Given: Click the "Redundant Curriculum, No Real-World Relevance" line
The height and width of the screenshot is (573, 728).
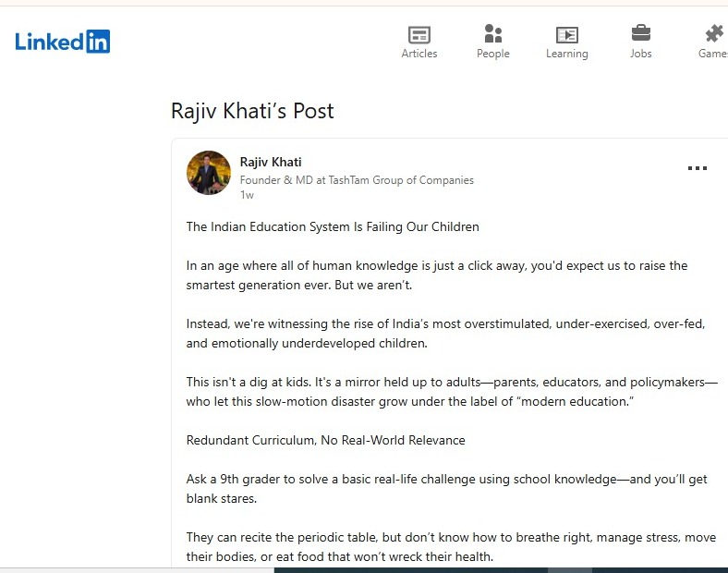Looking at the screenshot, I should coord(325,440).
